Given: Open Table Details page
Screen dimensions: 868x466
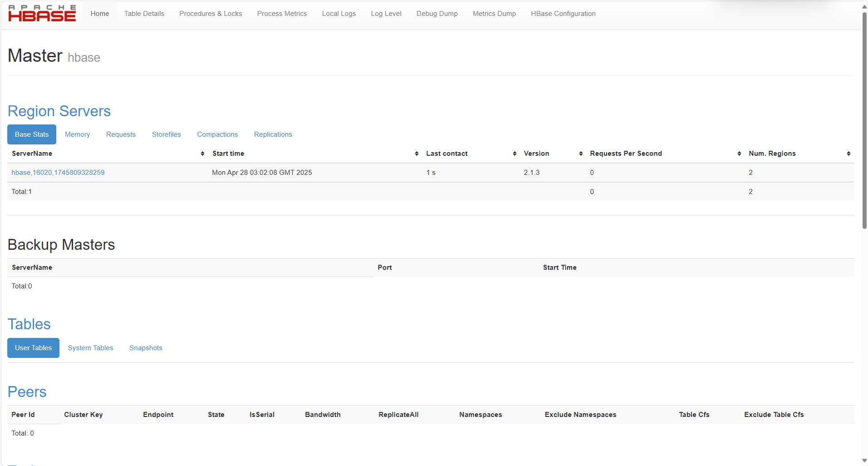Looking at the screenshot, I should click(x=144, y=14).
